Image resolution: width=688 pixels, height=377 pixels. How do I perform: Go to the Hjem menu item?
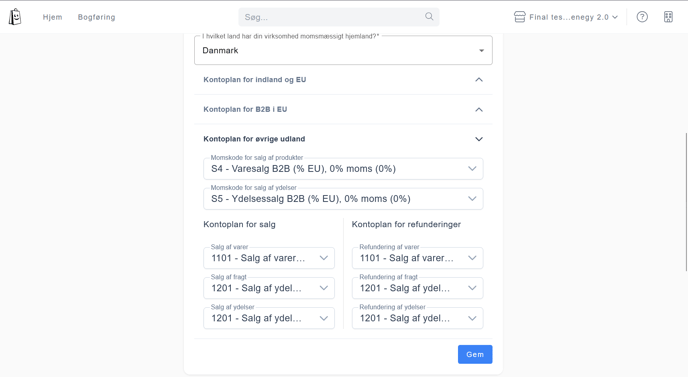[x=52, y=17]
